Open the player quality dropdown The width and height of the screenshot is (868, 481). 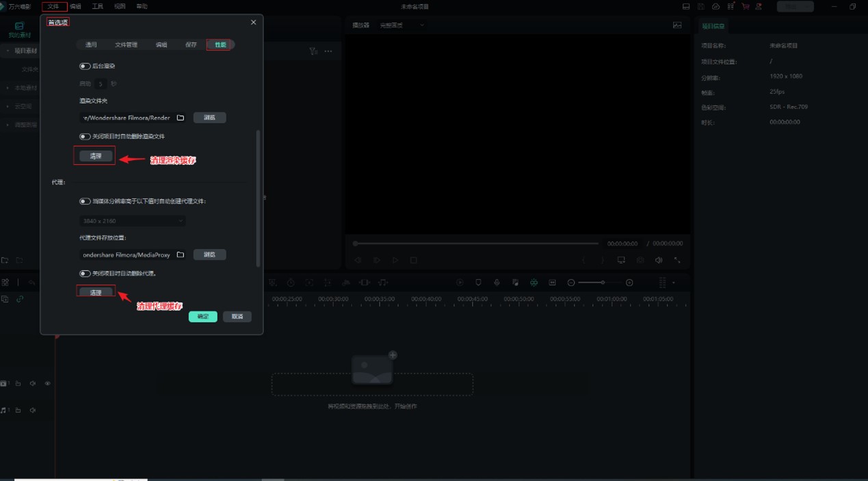[x=402, y=25]
